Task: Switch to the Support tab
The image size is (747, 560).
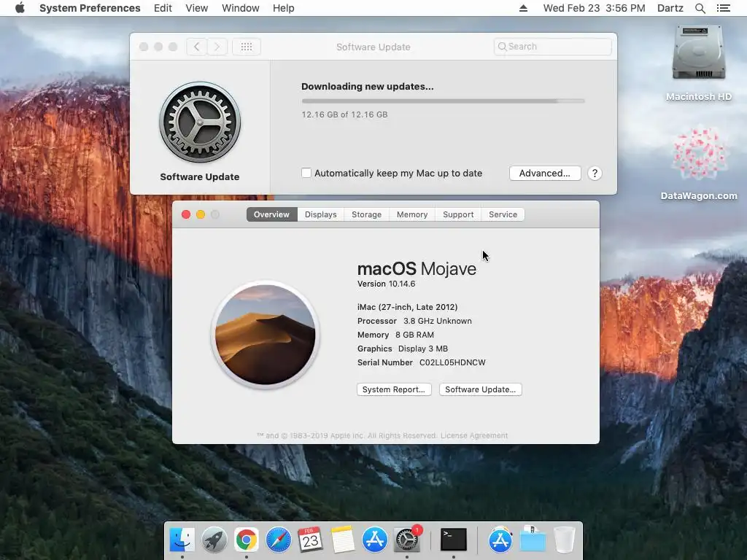Action: point(458,214)
